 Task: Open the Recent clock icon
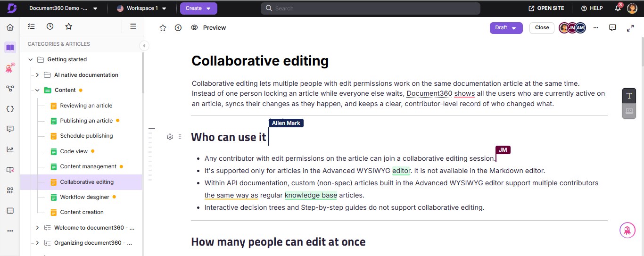point(50,26)
